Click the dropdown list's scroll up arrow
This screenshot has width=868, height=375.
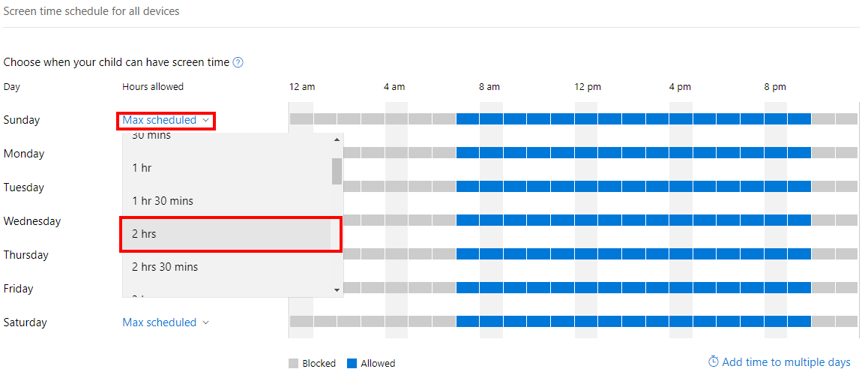pos(337,139)
